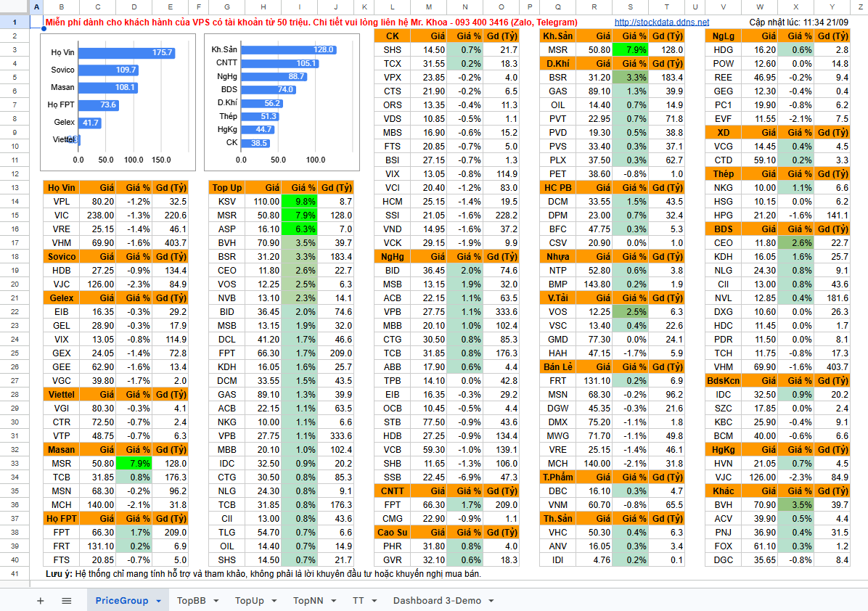Select the 'V.Tải' group header cell
This screenshot has height=611, width=868.
558,298
